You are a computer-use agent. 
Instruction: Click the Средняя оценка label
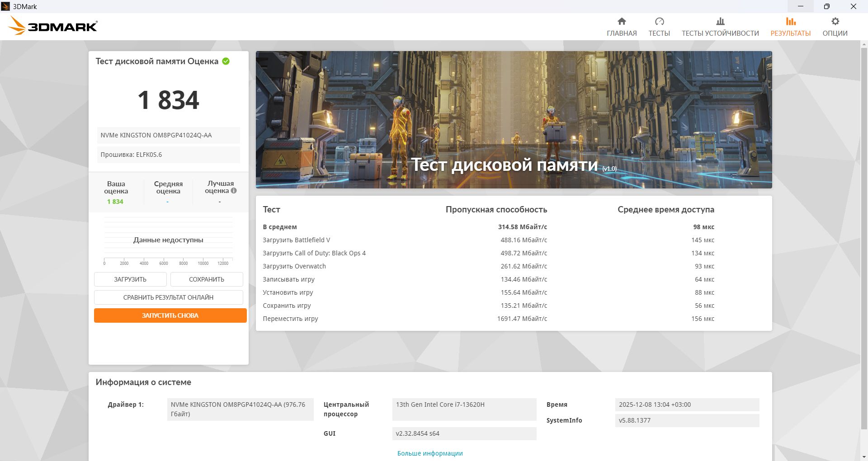168,187
